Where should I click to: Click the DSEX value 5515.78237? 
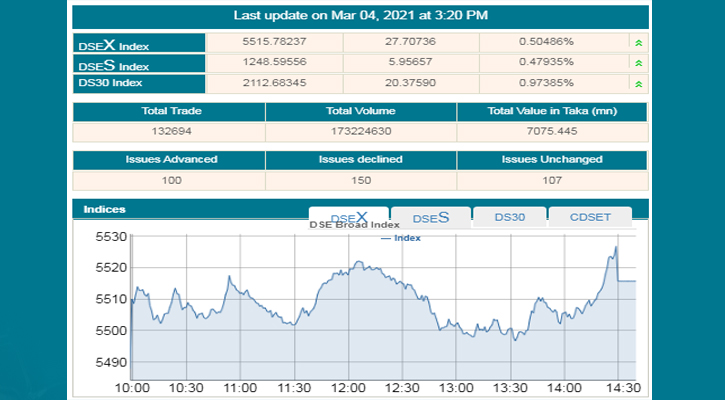(x=274, y=42)
